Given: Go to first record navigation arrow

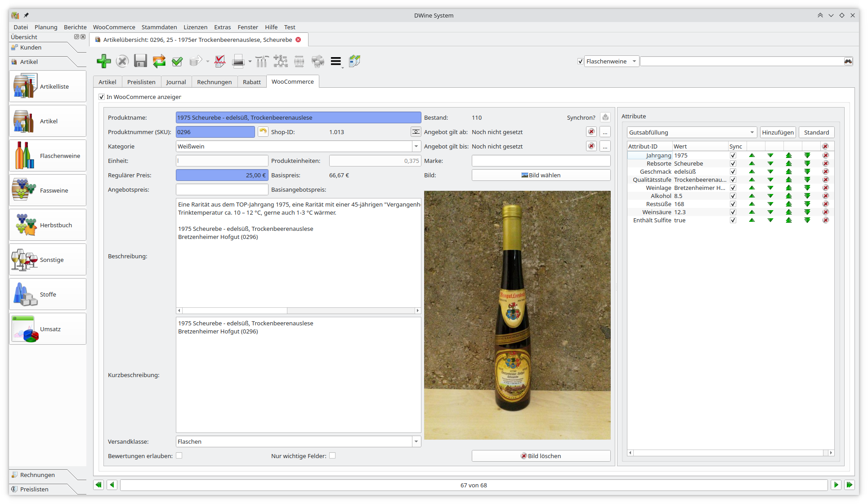Looking at the screenshot, I should (98, 485).
